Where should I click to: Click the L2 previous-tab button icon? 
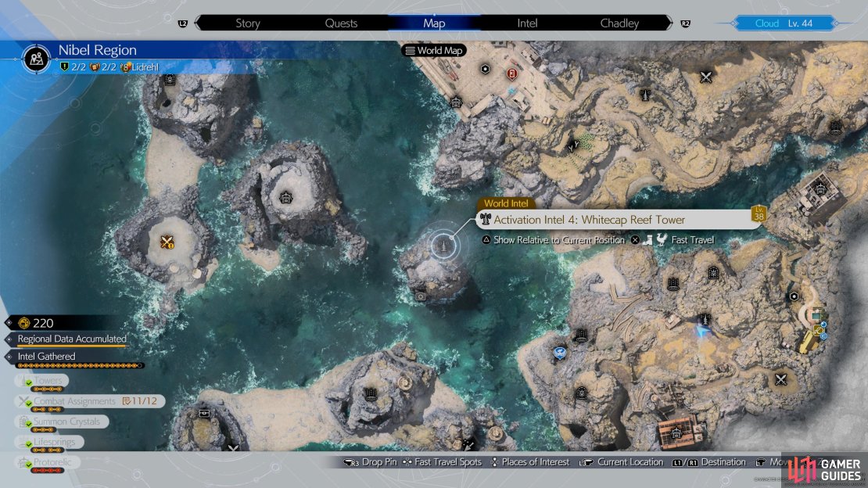tap(183, 23)
